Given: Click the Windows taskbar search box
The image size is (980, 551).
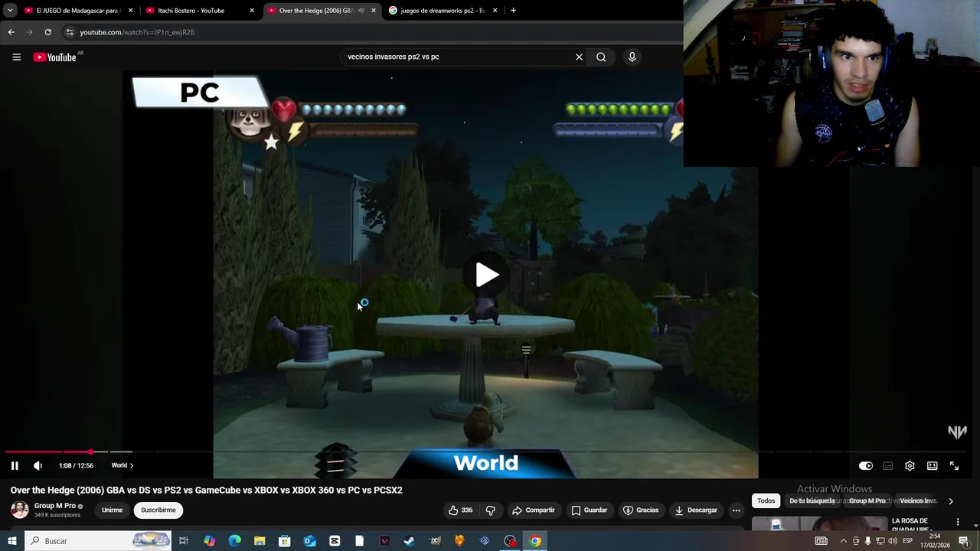Looking at the screenshot, I should click(98, 541).
